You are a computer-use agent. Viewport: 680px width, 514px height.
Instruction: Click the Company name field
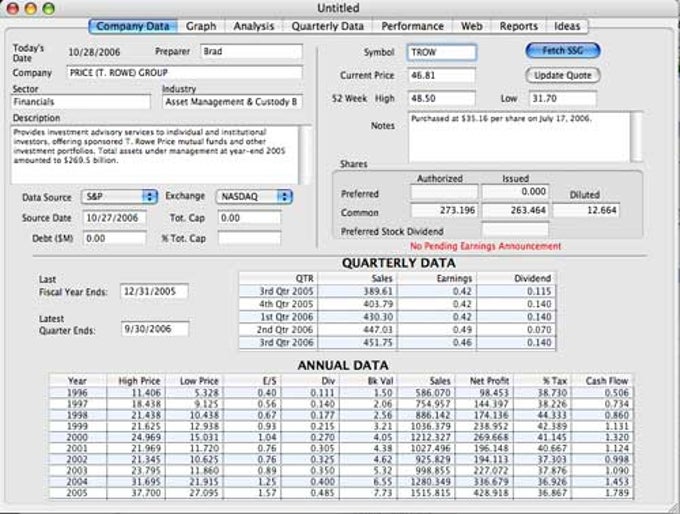click(x=184, y=73)
